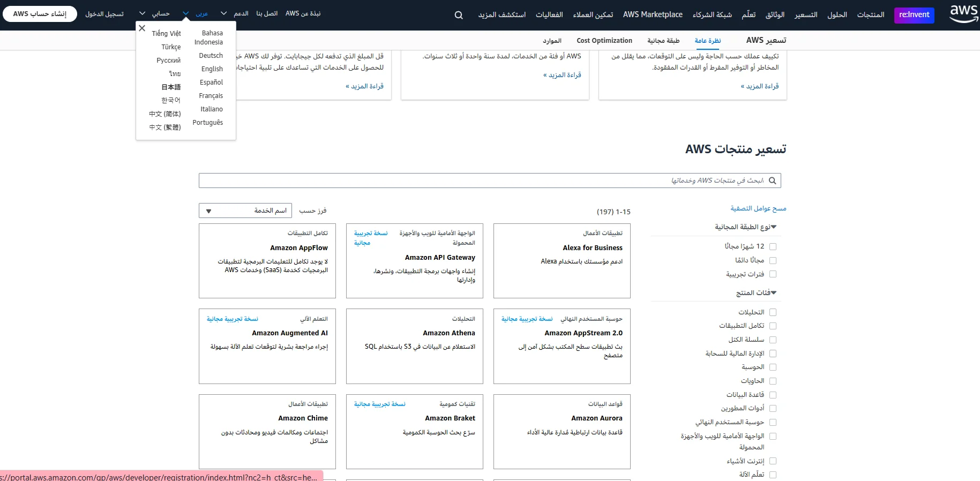Click the تسجيل الدخول link

[104, 14]
